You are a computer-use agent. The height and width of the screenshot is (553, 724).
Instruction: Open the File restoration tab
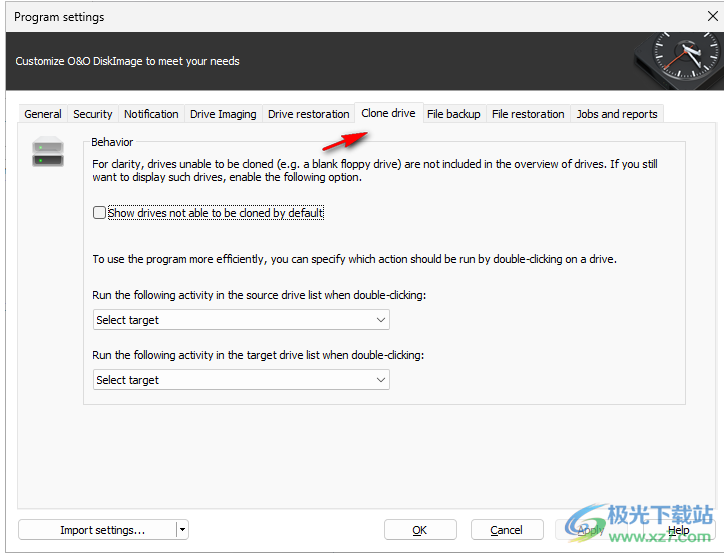528,114
